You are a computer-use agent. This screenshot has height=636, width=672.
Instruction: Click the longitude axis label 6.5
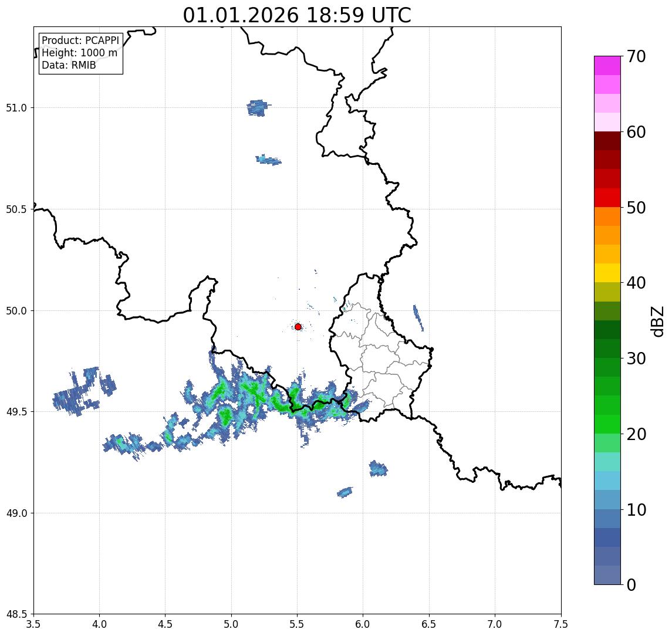pyautogui.click(x=429, y=624)
